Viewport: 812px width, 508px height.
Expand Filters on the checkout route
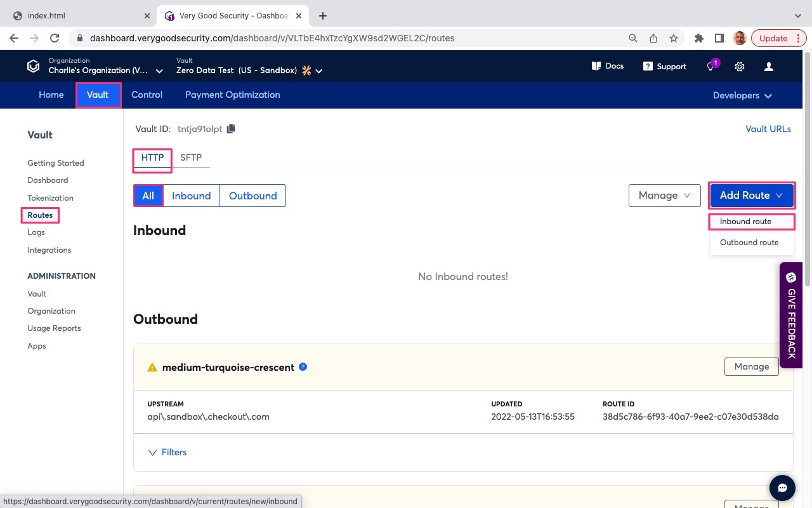tap(167, 452)
